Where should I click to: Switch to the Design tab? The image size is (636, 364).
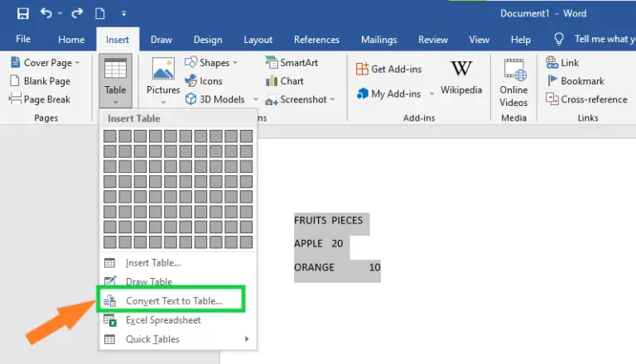pyautogui.click(x=208, y=40)
